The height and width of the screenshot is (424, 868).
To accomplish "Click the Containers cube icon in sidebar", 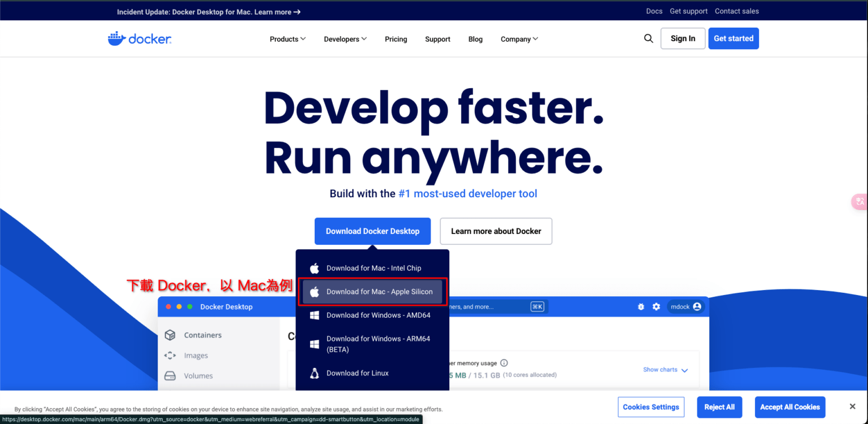I will click(x=170, y=335).
